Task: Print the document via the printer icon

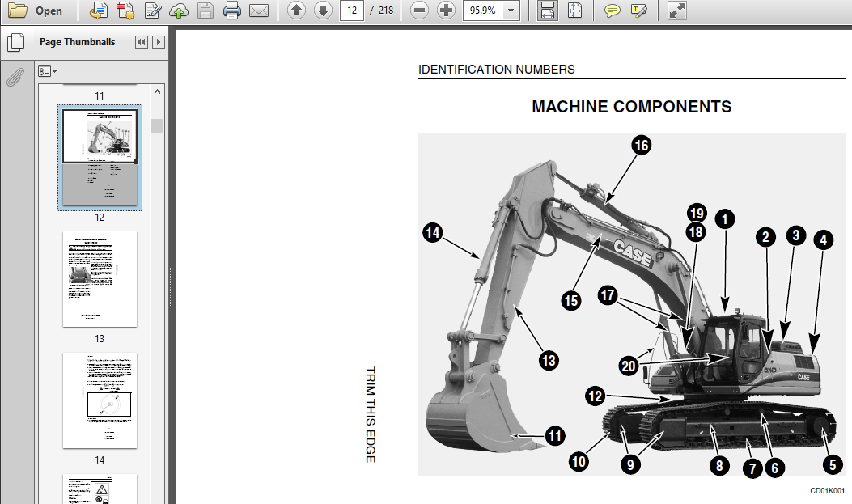Action: click(232, 11)
